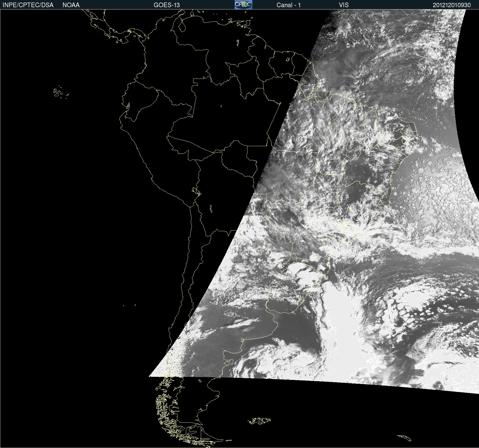Click the VIS band label
Viewport: 479px width, 448px height.
pos(344,5)
